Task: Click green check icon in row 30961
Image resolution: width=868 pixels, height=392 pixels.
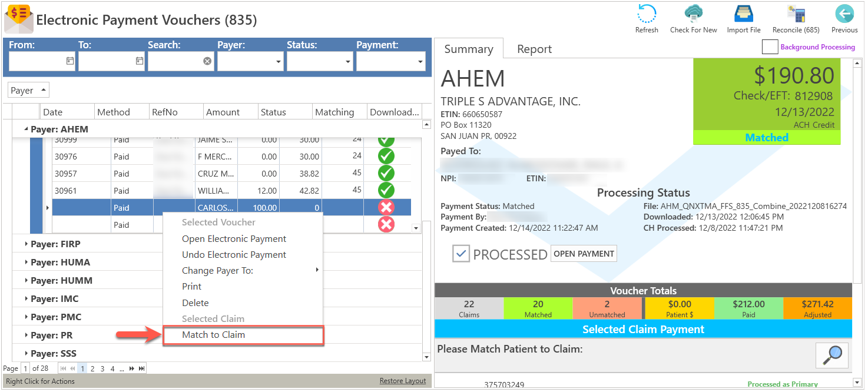Action: pos(386,191)
